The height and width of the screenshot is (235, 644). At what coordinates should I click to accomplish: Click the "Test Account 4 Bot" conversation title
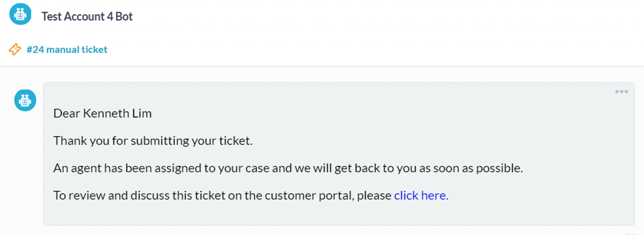(x=87, y=16)
